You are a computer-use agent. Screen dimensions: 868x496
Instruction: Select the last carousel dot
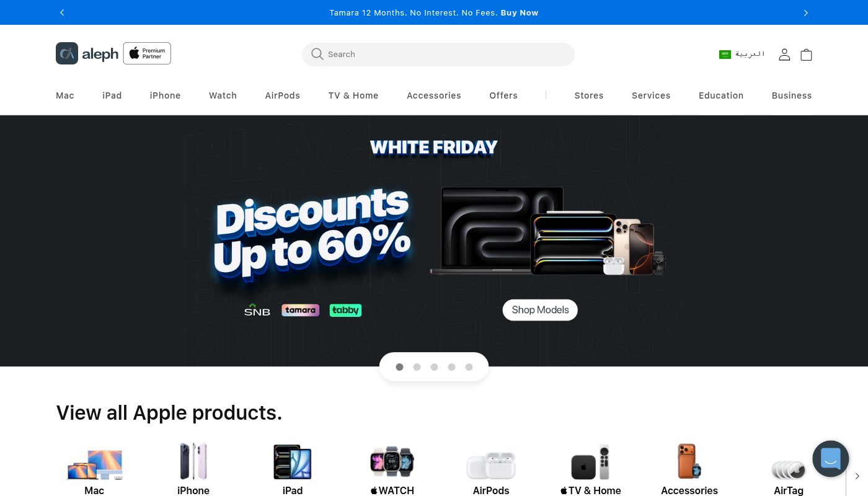[469, 367]
